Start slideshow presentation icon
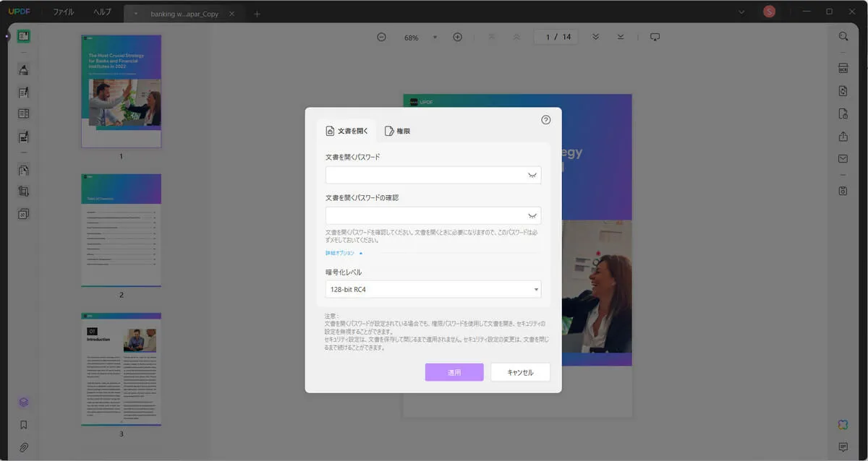 [x=655, y=37]
